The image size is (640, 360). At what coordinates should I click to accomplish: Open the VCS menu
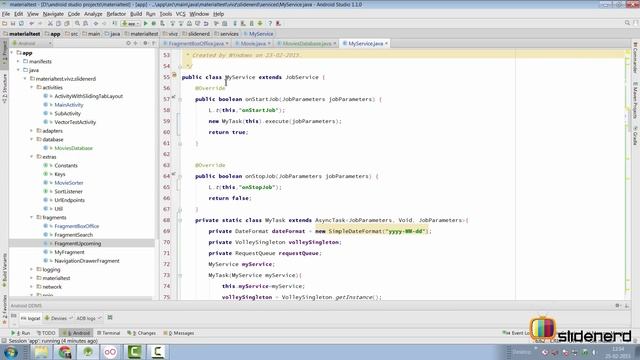[180, 14]
